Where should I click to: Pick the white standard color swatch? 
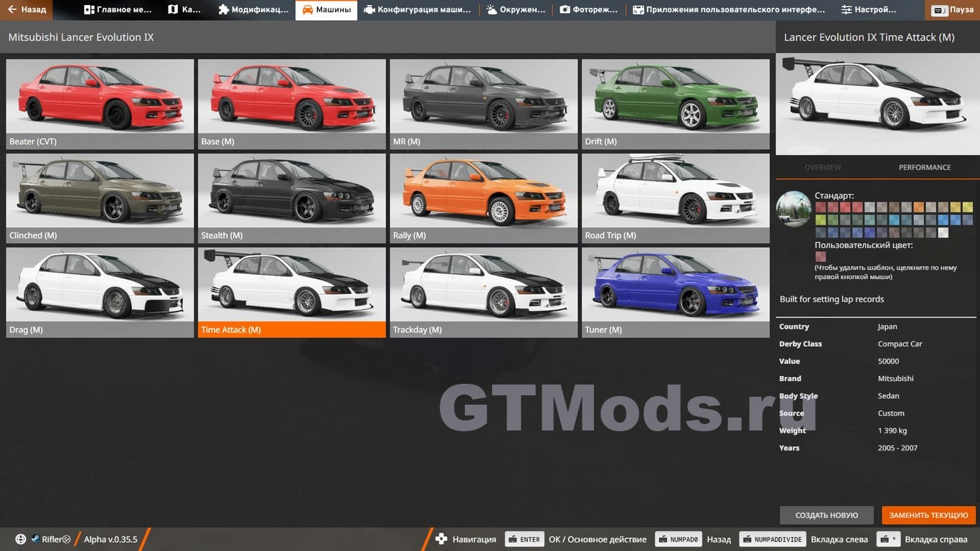943,232
